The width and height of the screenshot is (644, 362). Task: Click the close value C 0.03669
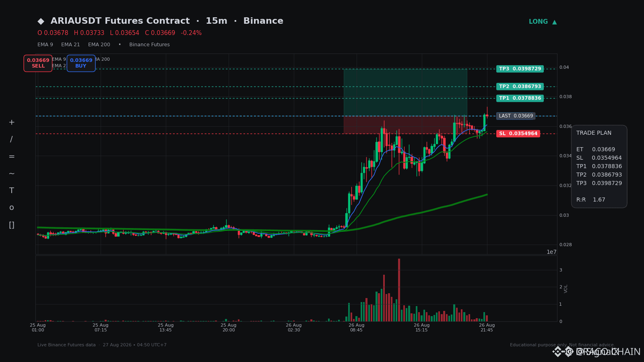pos(160,33)
